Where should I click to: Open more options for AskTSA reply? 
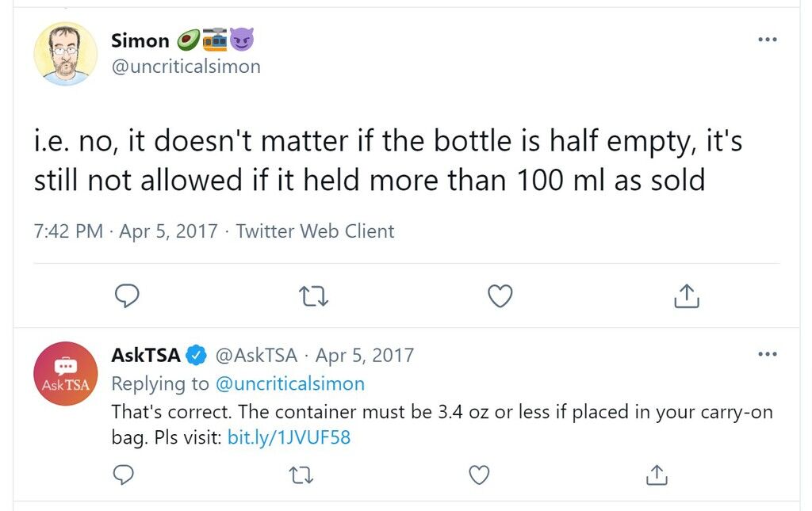(767, 354)
